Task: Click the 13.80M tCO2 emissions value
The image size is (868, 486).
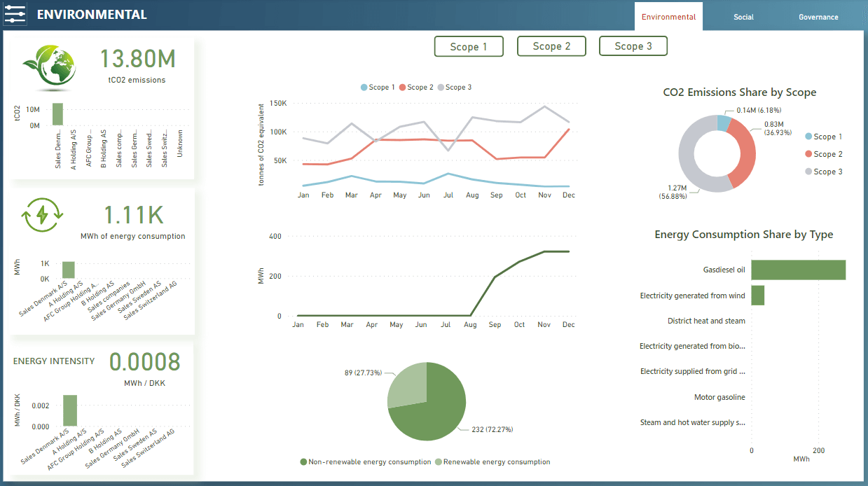Action: click(137, 60)
